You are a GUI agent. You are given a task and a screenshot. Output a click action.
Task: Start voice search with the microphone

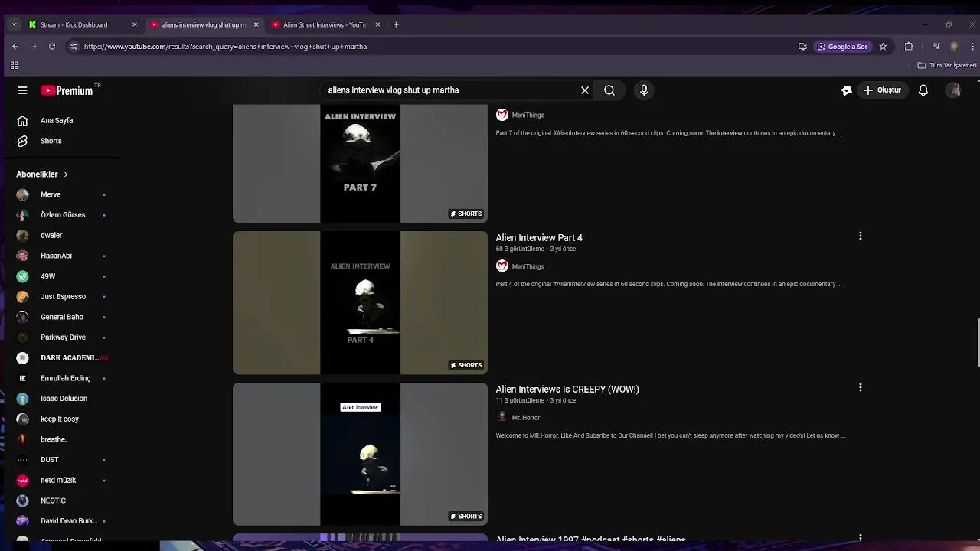click(x=644, y=90)
